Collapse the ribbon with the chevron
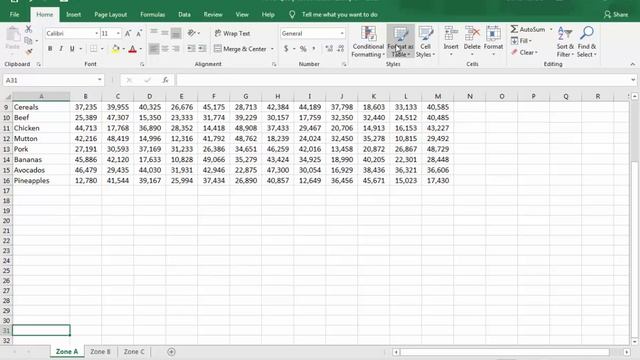The height and width of the screenshot is (360, 640). point(632,64)
